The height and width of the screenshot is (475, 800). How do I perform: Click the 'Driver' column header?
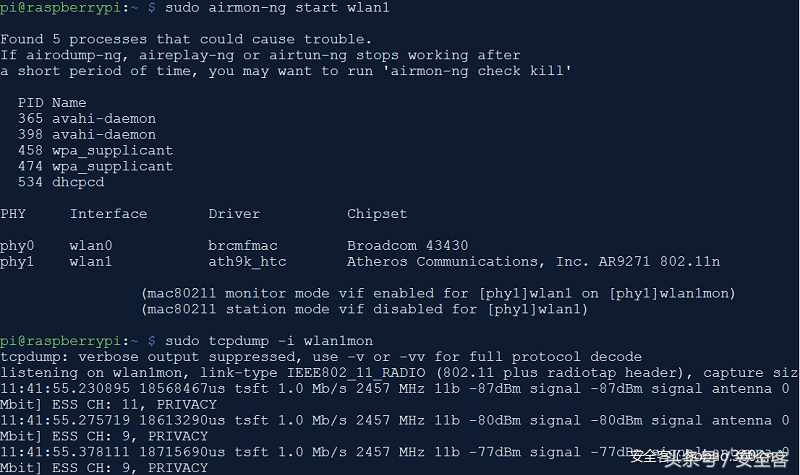point(234,214)
